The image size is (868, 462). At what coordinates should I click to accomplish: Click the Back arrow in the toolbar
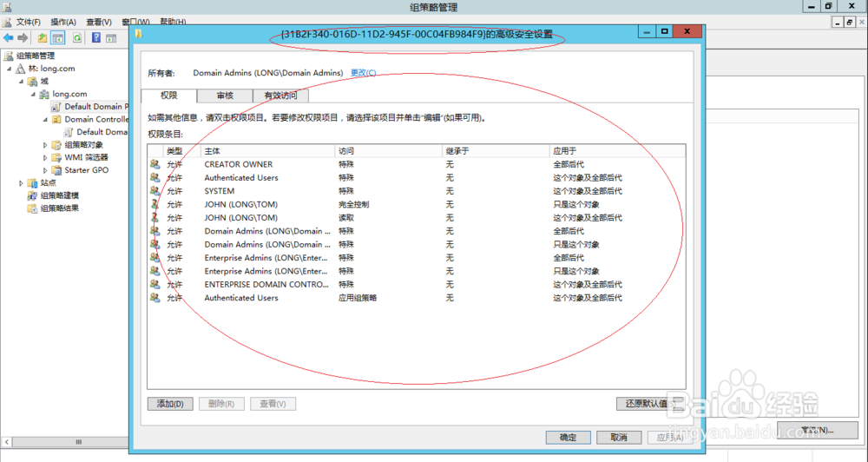[x=9, y=38]
